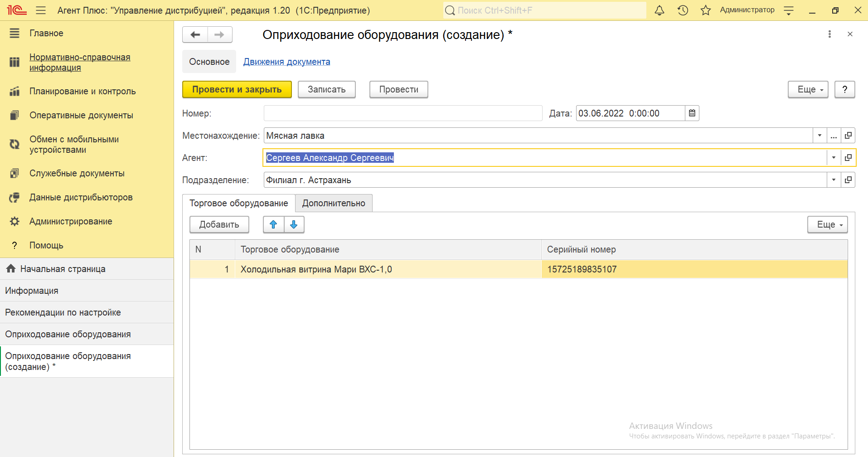Screen dimensions: 868x457
Task: Open the hamburger main menu icon in title bar
Action: click(41, 10)
